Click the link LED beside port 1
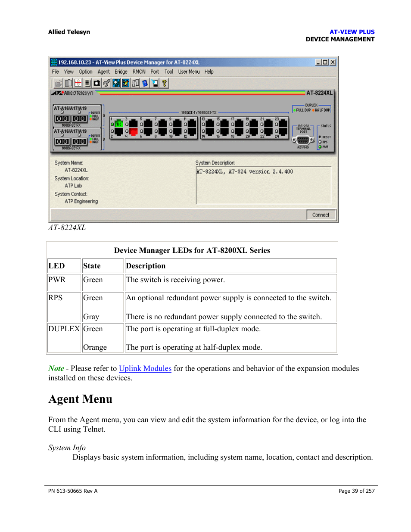 tap(112, 124)
